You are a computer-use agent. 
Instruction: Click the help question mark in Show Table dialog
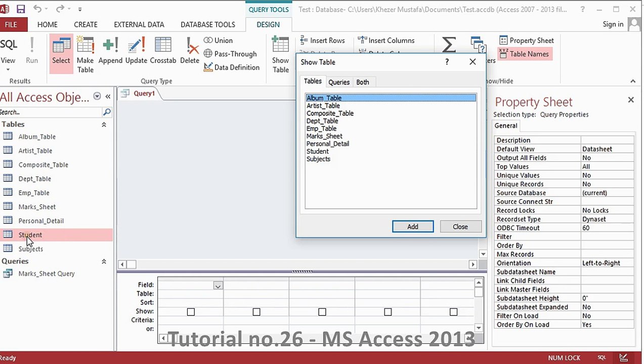tap(447, 62)
